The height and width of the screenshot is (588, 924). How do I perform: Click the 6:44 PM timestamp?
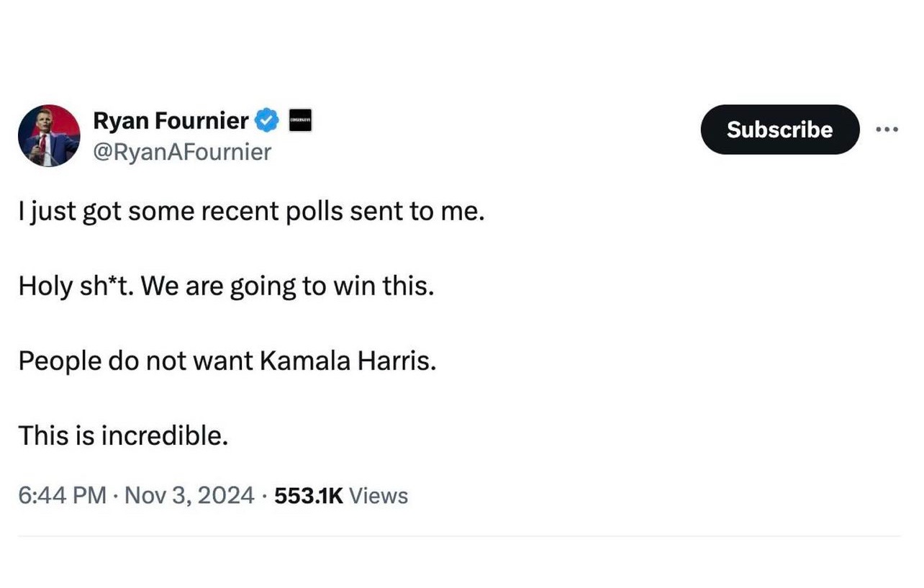click(x=63, y=496)
